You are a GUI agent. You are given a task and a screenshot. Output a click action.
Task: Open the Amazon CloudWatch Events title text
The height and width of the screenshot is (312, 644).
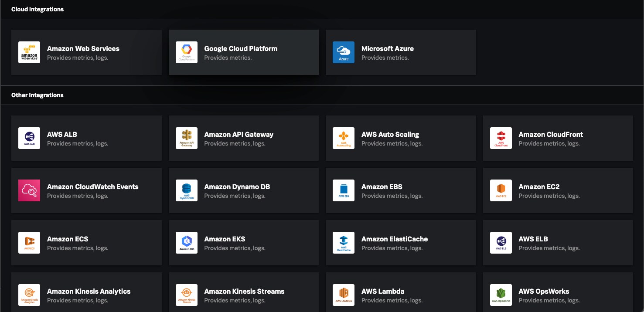[93, 187]
